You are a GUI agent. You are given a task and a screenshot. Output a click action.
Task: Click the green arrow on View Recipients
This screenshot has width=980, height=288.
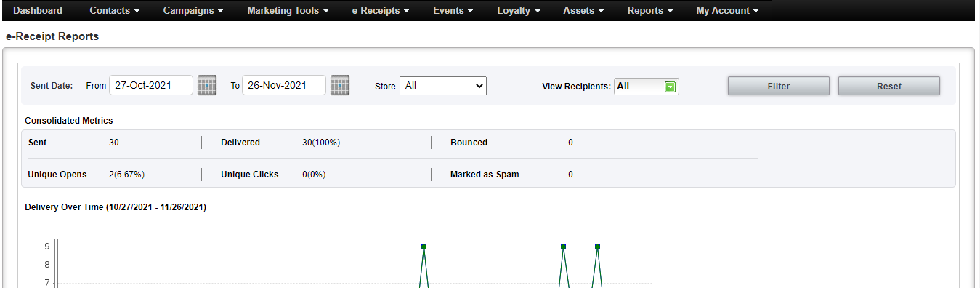click(x=671, y=87)
